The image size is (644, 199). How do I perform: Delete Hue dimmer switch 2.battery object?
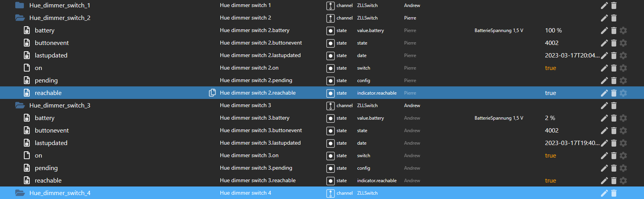coord(614,30)
